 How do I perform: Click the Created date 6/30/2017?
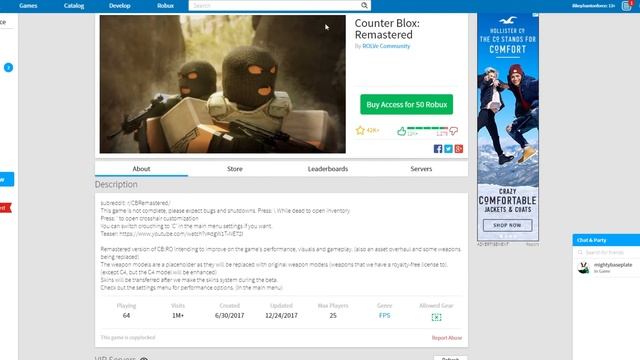pos(229,316)
